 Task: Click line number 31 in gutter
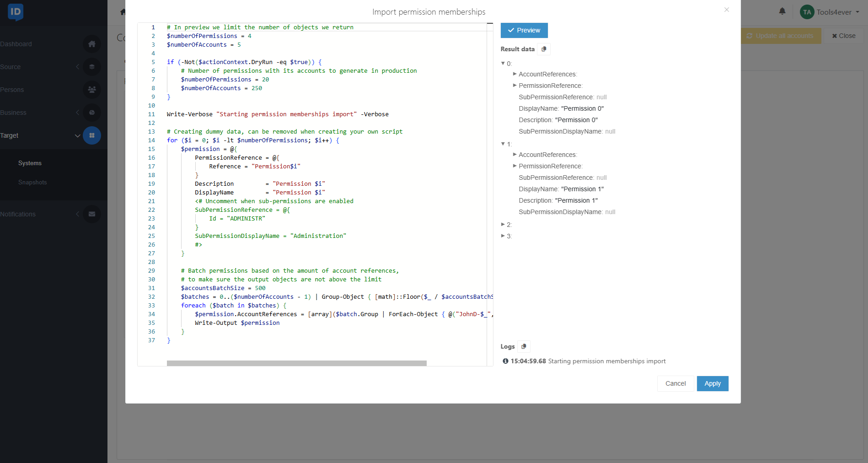click(151, 288)
